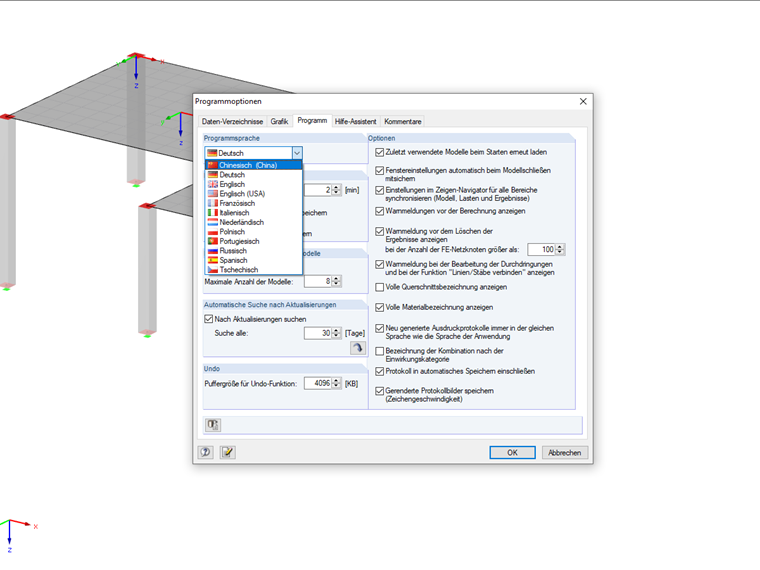Select Spanisch language option
Viewport: 760px width, 570px height.
(x=253, y=260)
